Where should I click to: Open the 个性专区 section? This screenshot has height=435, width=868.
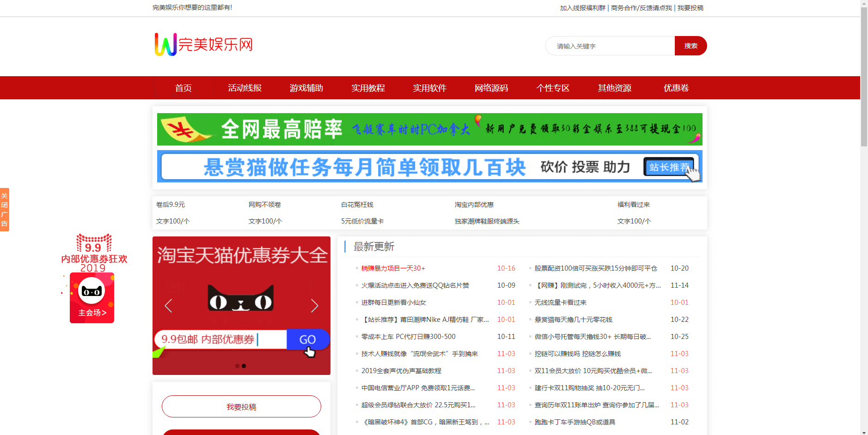click(x=553, y=88)
